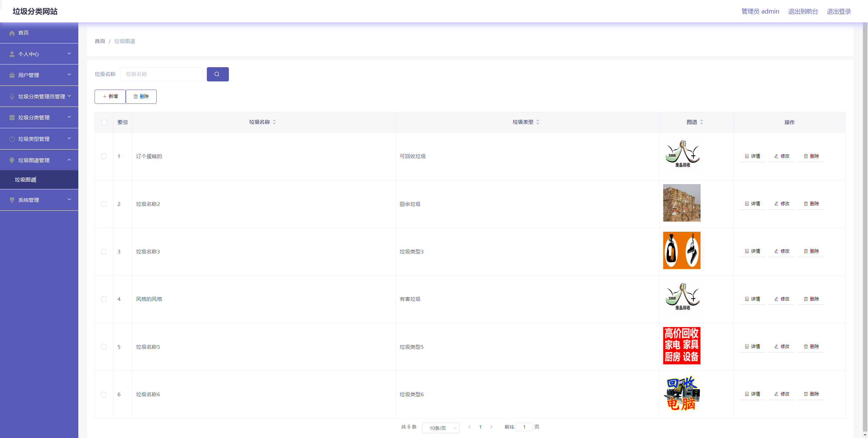Click the 高价回收 image thumbnail in row 5
This screenshot has height=438, width=868.
click(682, 345)
